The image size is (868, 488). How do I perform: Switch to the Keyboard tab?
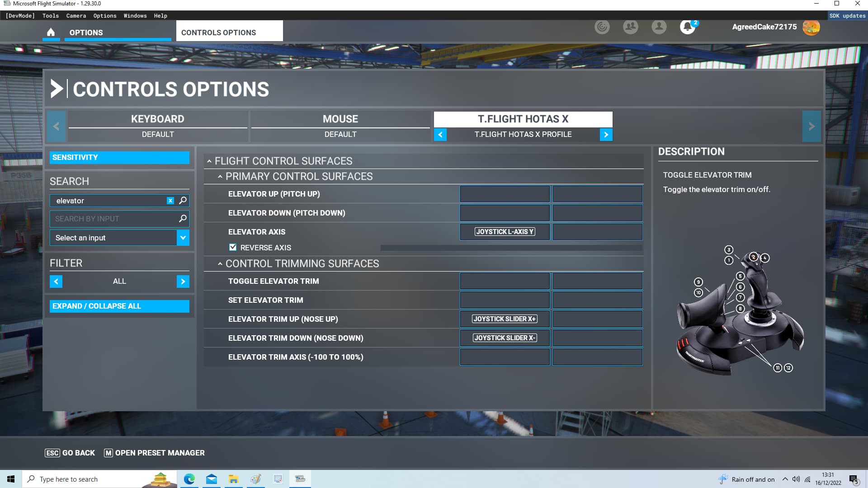coord(157,119)
